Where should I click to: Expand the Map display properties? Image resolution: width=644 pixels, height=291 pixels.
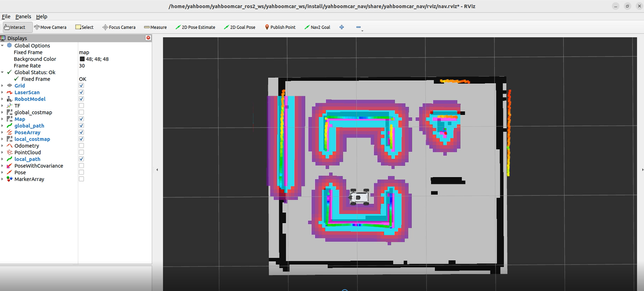(2, 119)
